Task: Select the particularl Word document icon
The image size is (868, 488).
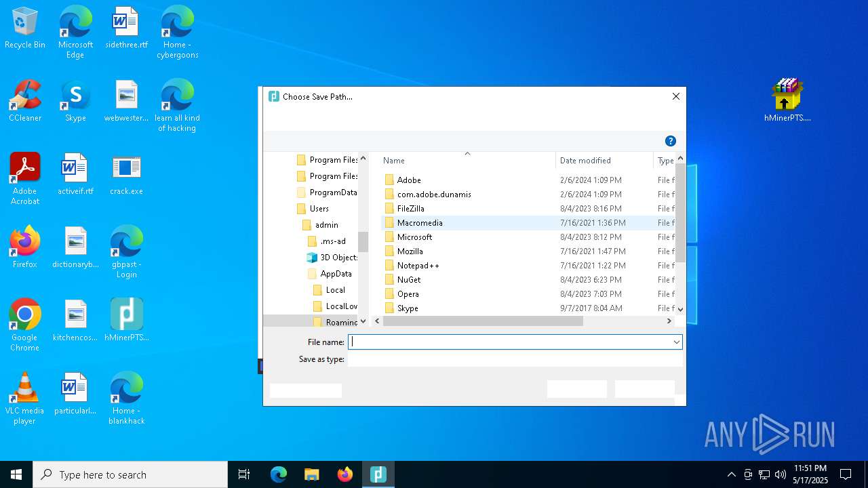Action: pos(75,394)
